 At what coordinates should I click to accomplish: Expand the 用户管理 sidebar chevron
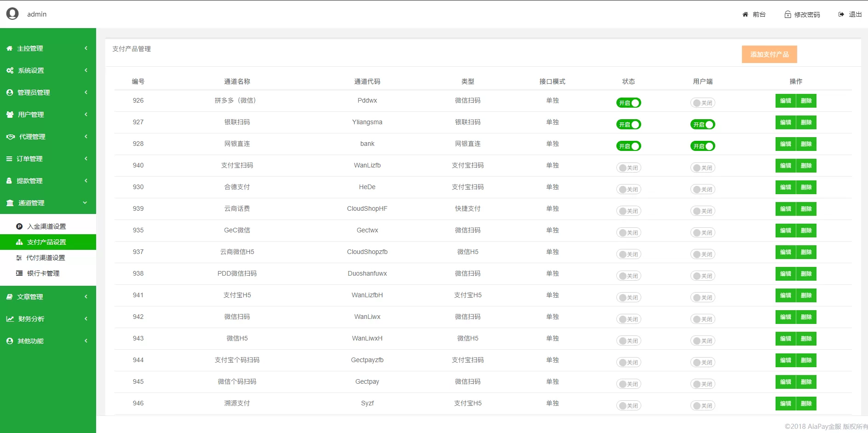(86, 115)
